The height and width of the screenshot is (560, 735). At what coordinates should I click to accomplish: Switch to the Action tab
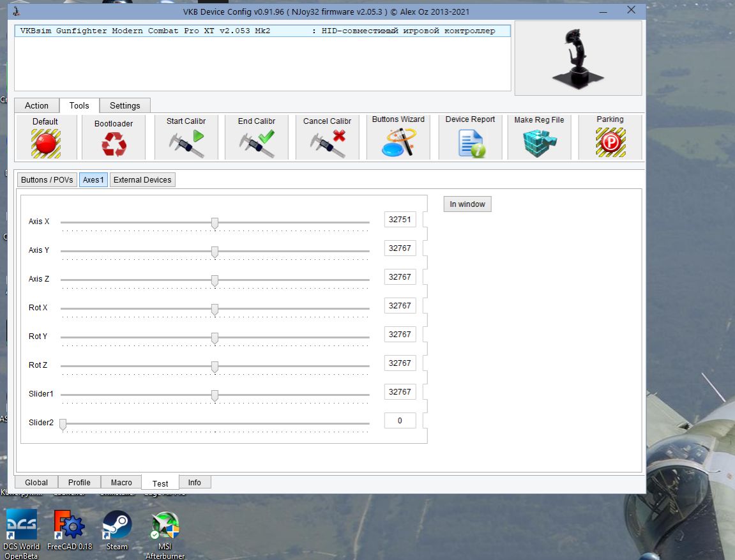pyautogui.click(x=36, y=105)
